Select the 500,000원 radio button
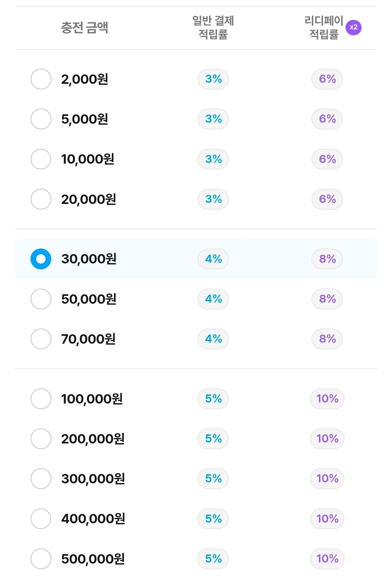Screen dimensions: 392x581 point(41,559)
